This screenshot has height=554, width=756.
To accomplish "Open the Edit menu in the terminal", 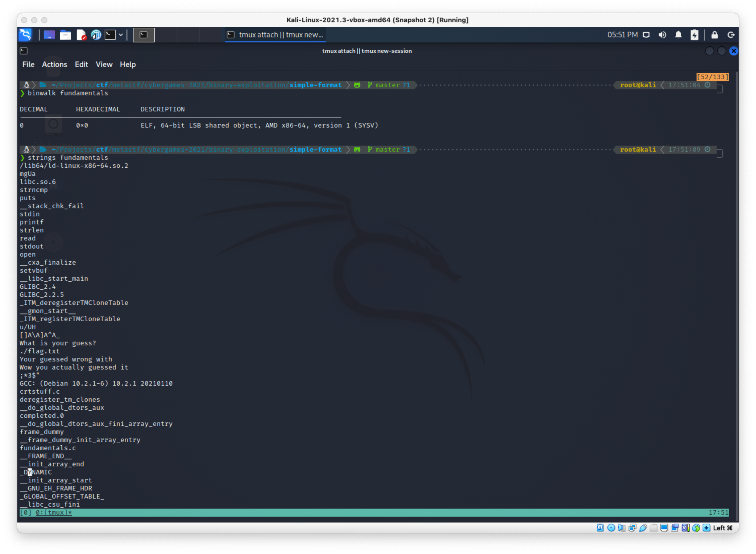I will coord(81,64).
